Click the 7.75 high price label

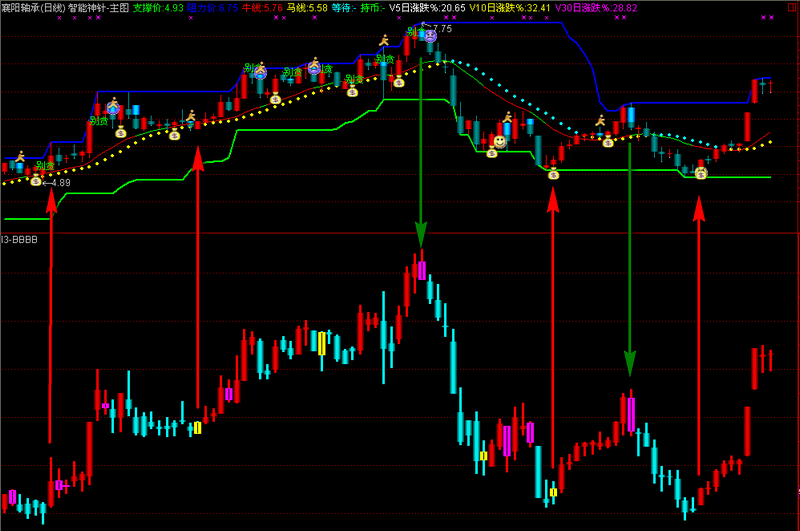coord(442,29)
